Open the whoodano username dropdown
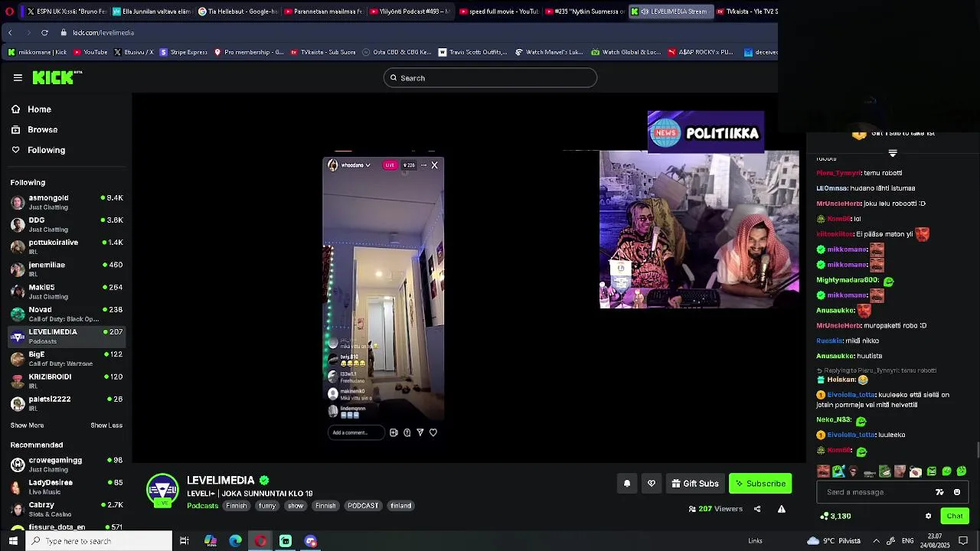The width and height of the screenshot is (980, 551). click(355, 165)
